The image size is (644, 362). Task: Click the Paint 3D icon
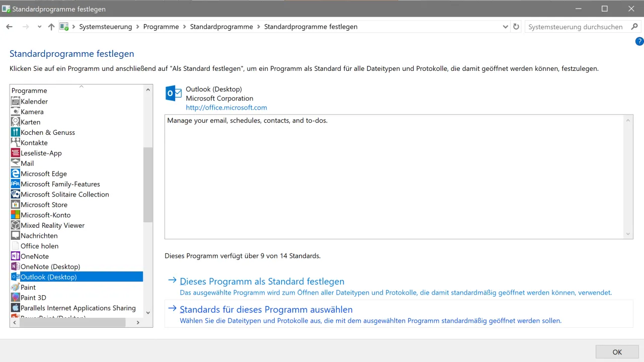tap(15, 297)
